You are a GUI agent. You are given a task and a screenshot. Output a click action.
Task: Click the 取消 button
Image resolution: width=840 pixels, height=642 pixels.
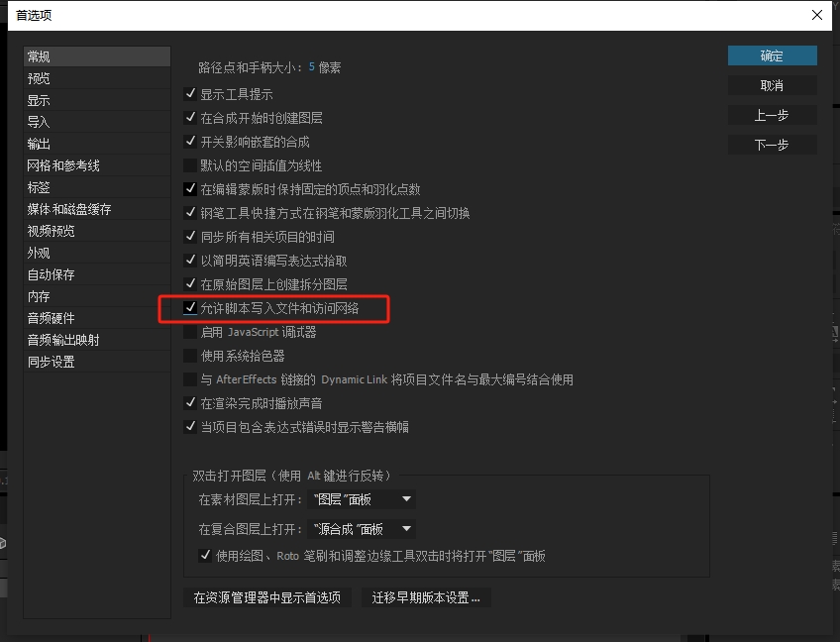(772, 85)
